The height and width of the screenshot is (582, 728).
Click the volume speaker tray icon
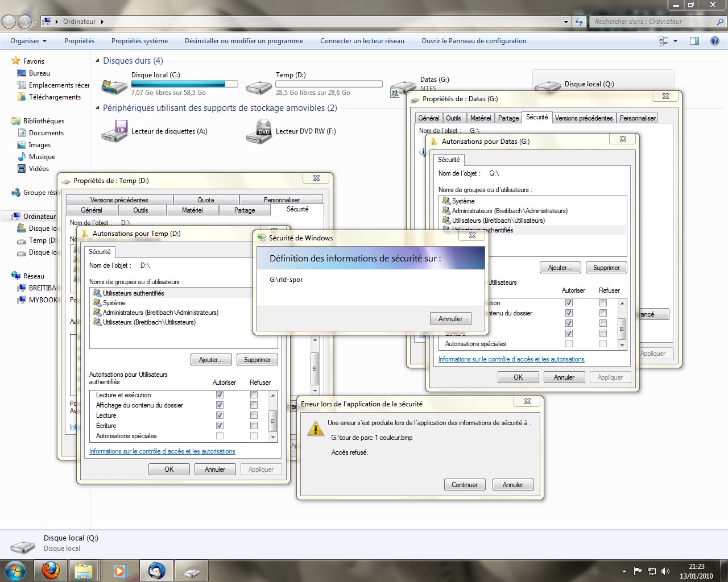coord(665,571)
